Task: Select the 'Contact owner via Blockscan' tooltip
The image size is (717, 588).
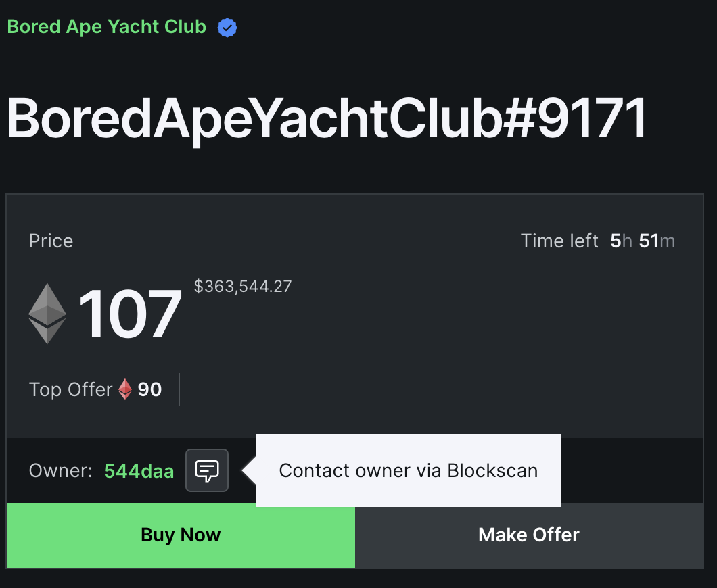Action: 408,470
